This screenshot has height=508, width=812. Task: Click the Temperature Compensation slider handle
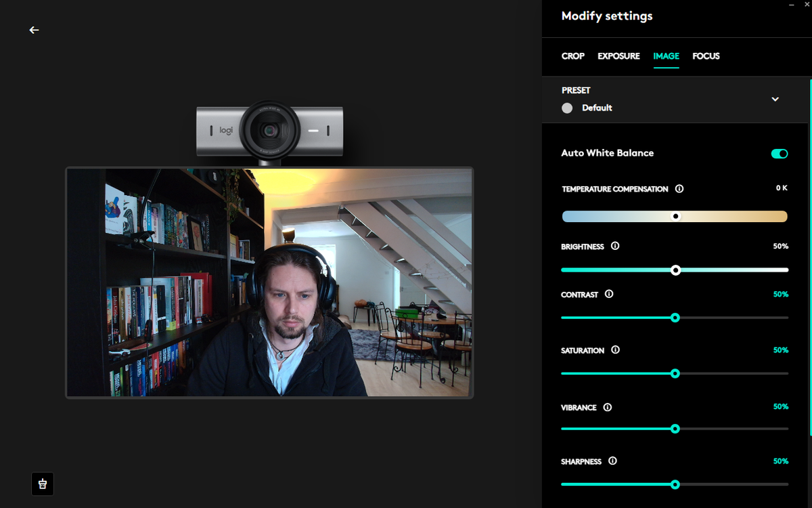point(675,216)
